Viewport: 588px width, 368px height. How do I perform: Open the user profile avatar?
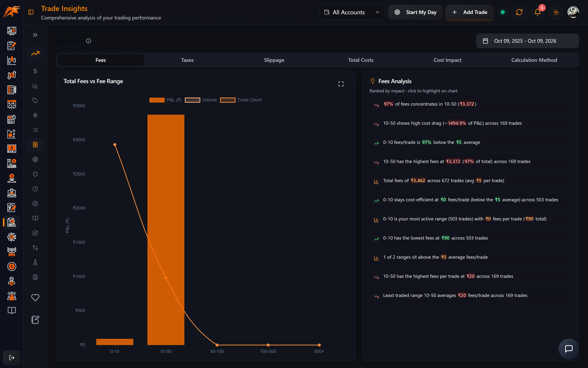(x=573, y=12)
